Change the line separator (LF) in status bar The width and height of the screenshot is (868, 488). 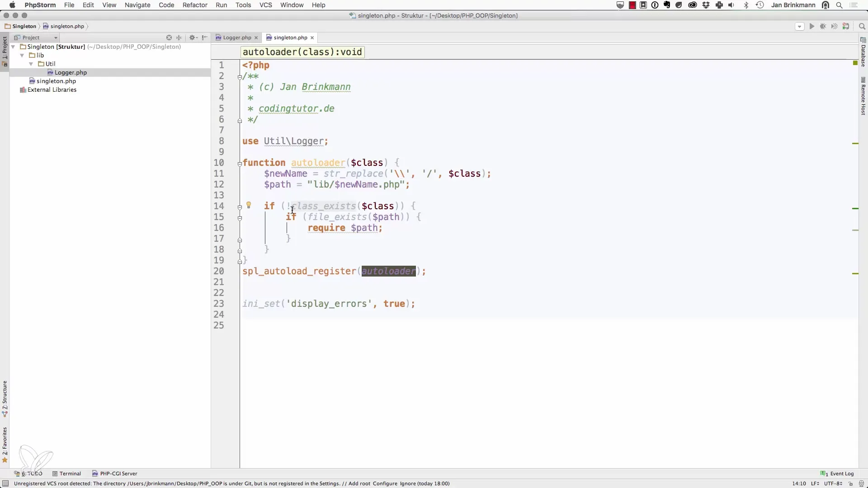coord(815,483)
